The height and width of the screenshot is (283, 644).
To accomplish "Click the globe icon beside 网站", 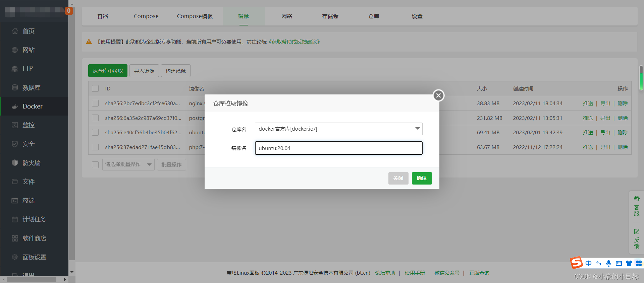I will click(15, 50).
